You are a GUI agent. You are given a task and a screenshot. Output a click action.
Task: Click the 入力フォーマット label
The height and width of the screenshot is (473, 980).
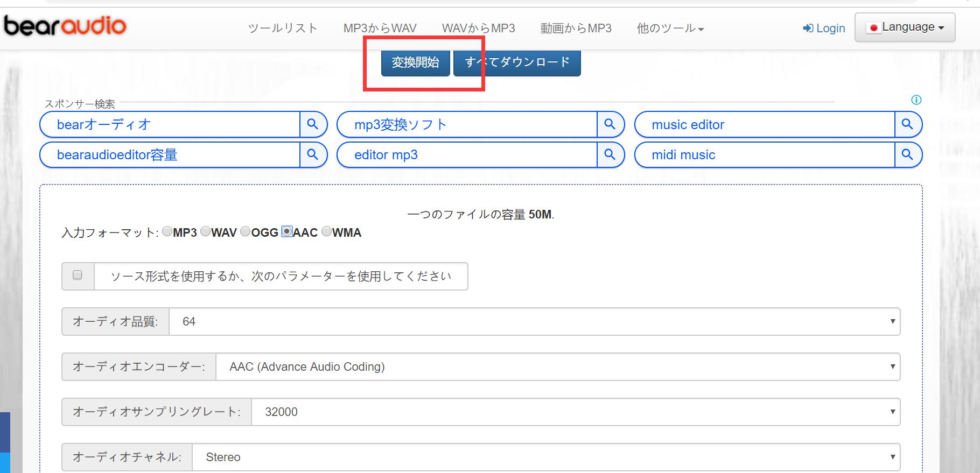click(110, 232)
